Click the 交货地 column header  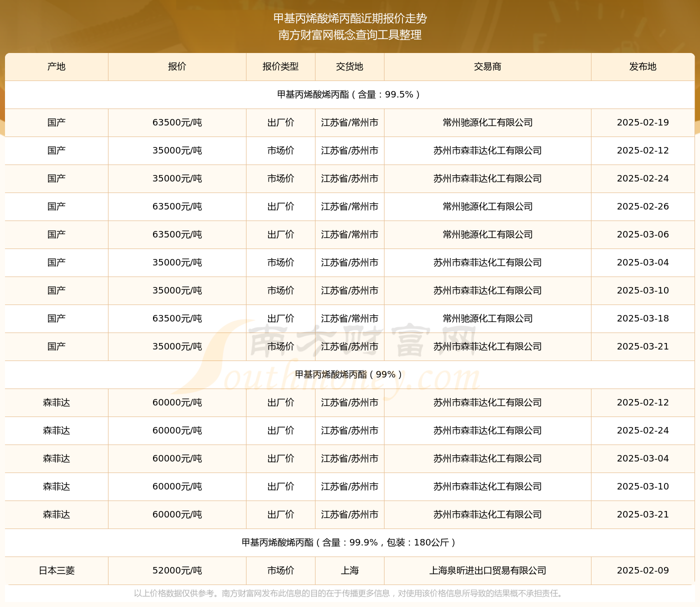[x=349, y=66]
